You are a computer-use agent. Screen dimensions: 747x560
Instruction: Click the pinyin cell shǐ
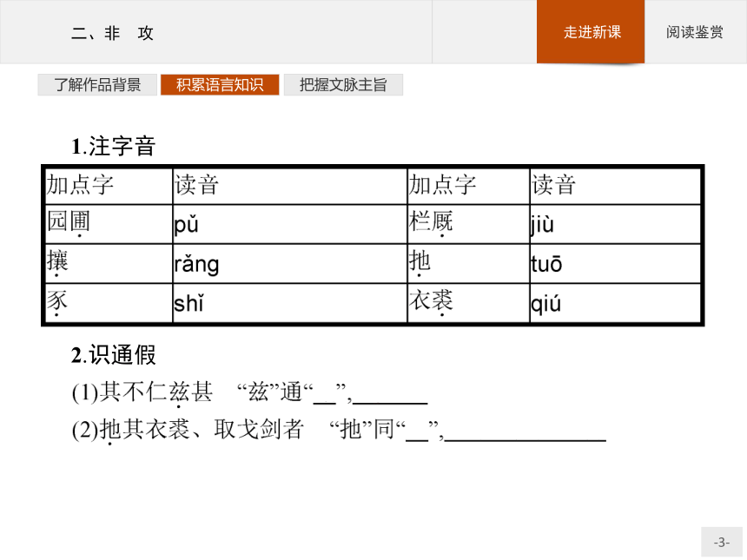[x=289, y=303]
